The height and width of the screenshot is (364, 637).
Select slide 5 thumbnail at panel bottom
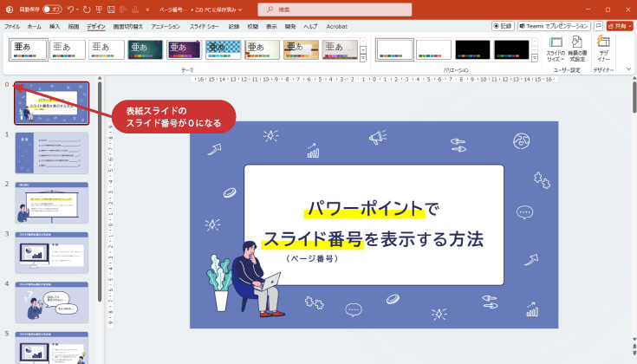point(52,348)
